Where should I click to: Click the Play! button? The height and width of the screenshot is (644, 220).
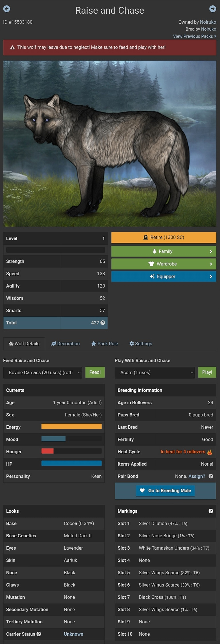(207, 372)
